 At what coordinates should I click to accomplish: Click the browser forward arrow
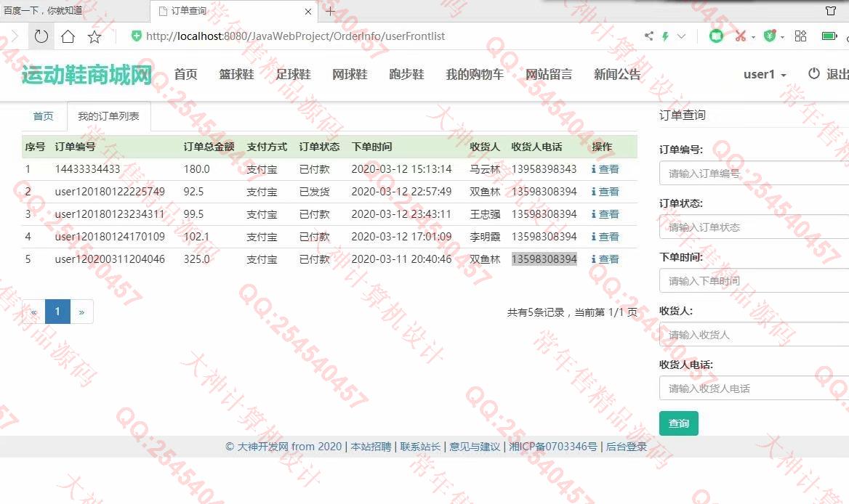click(x=15, y=36)
